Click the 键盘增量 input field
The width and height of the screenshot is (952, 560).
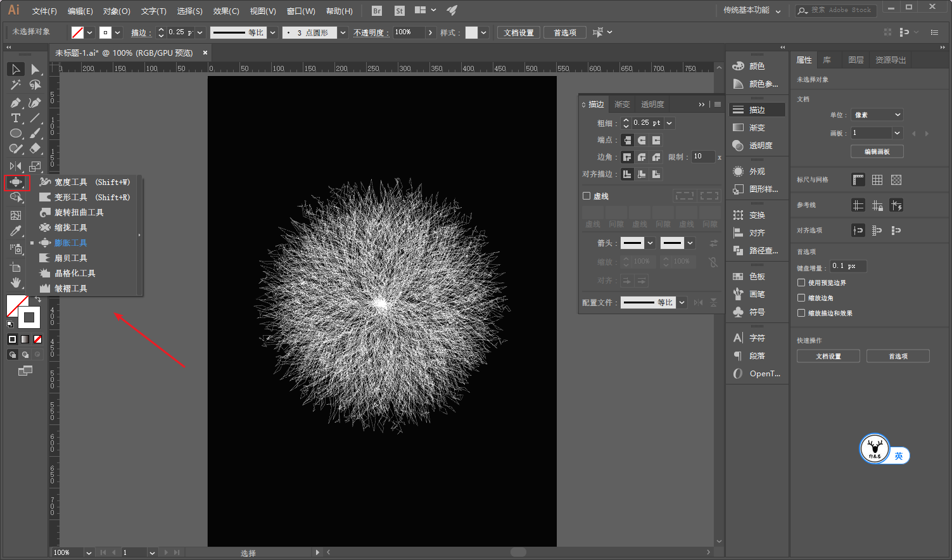click(x=848, y=266)
